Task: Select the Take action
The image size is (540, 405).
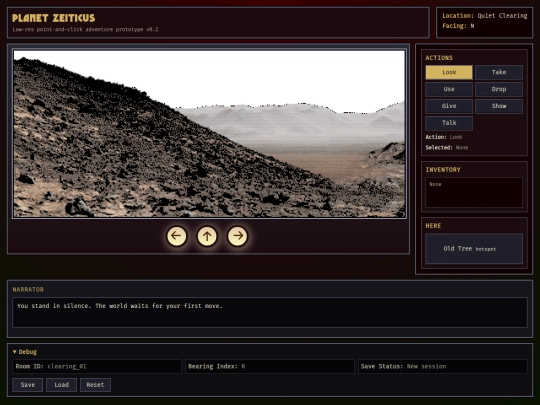Action: tap(499, 72)
